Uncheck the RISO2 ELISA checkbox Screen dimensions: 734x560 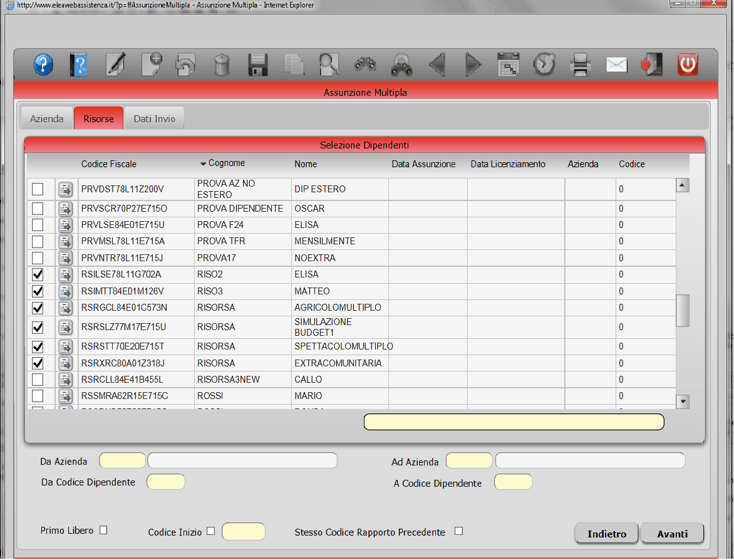pos(38,274)
